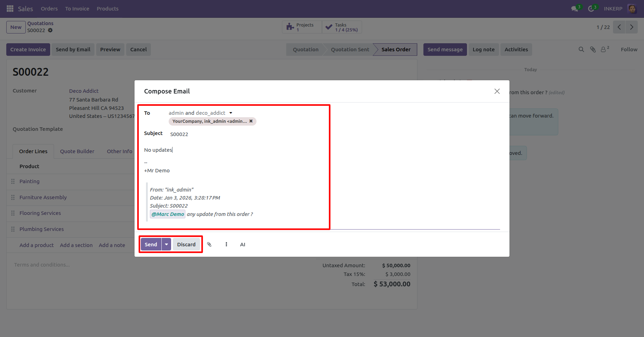Click the Send by Email button

(73, 50)
